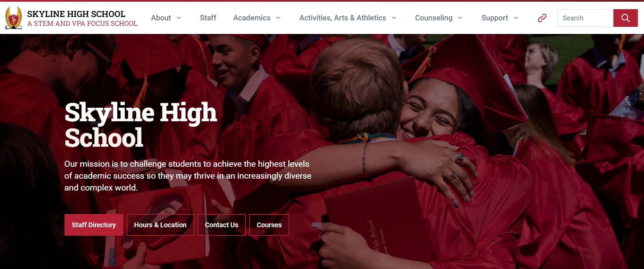Expand the About menu chevron
The height and width of the screenshot is (269, 644).
[x=179, y=18]
